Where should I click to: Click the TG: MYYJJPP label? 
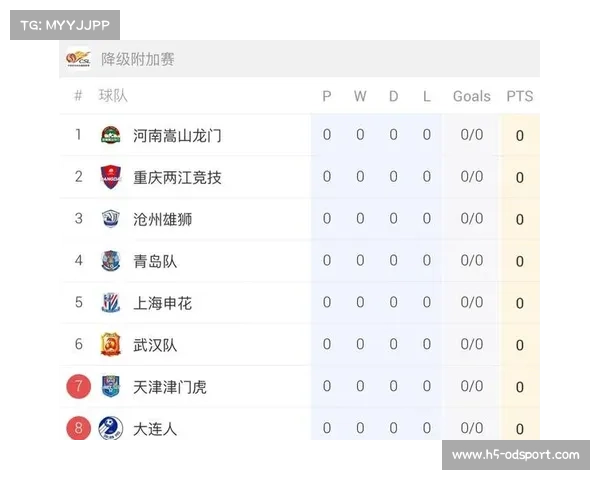(65, 25)
